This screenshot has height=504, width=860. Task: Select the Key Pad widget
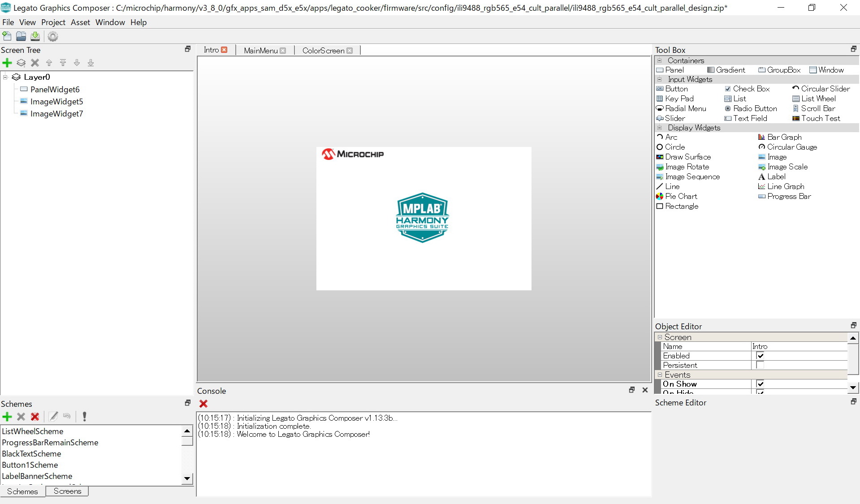(x=675, y=99)
